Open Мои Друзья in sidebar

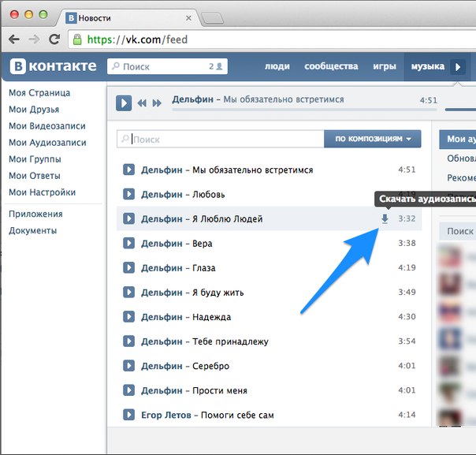34,110
